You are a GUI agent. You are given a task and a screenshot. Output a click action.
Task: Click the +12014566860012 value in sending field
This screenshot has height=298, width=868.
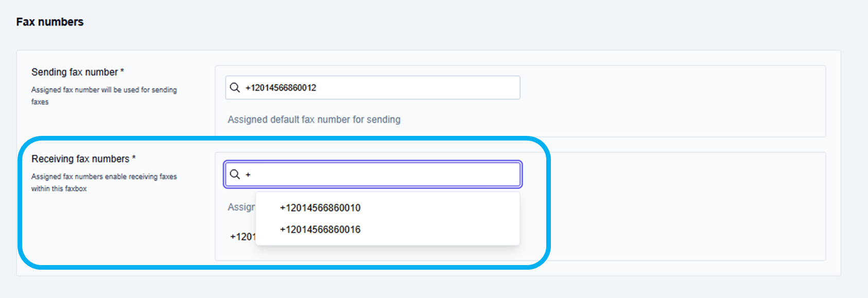pos(281,88)
